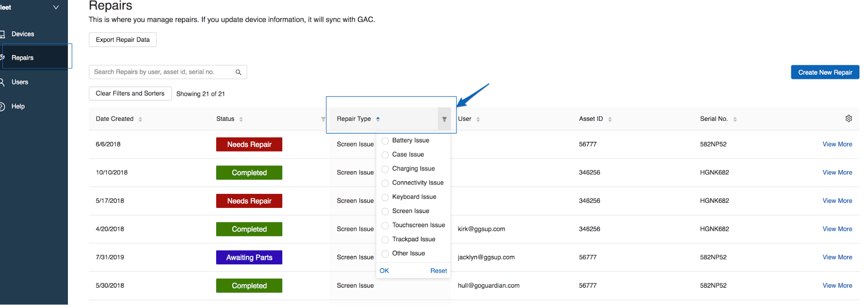Viewport: 868px width, 305px height.
Task: Open the Repair Type filter funnel icon
Action: [444, 119]
